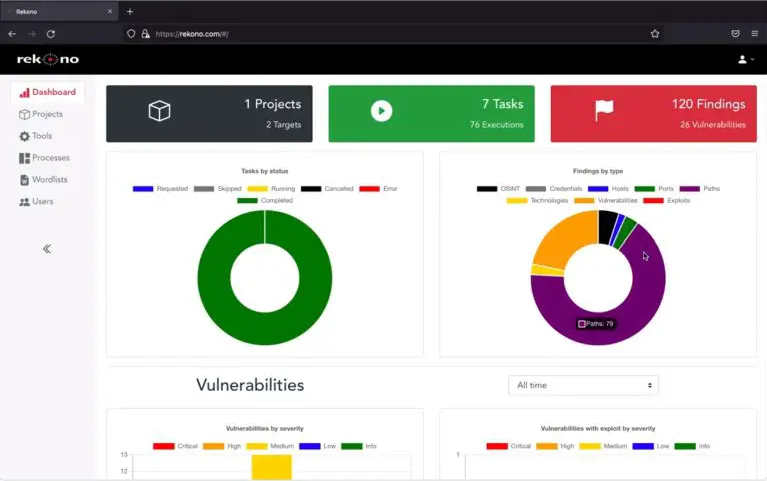Click the padlock site info icon

145,34
